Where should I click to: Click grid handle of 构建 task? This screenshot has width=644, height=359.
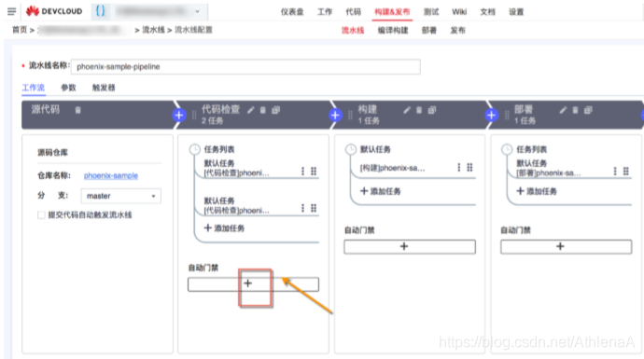tap(469, 167)
